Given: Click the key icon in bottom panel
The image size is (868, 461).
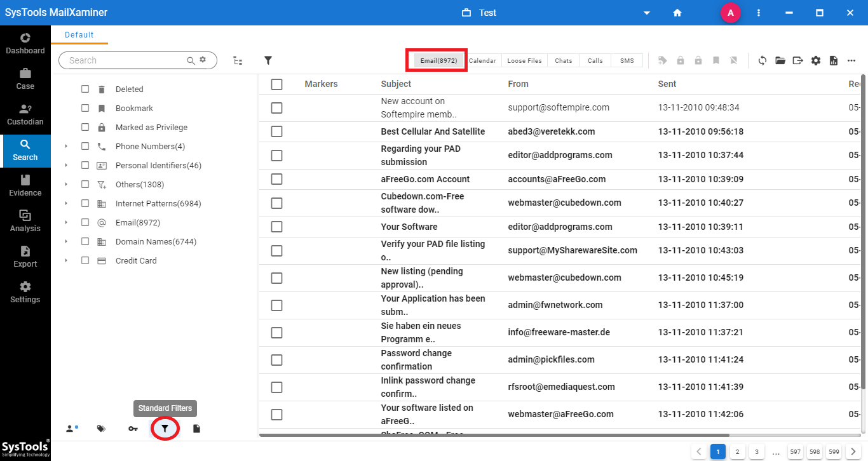Looking at the screenshot, I should (x=133, y=429).
